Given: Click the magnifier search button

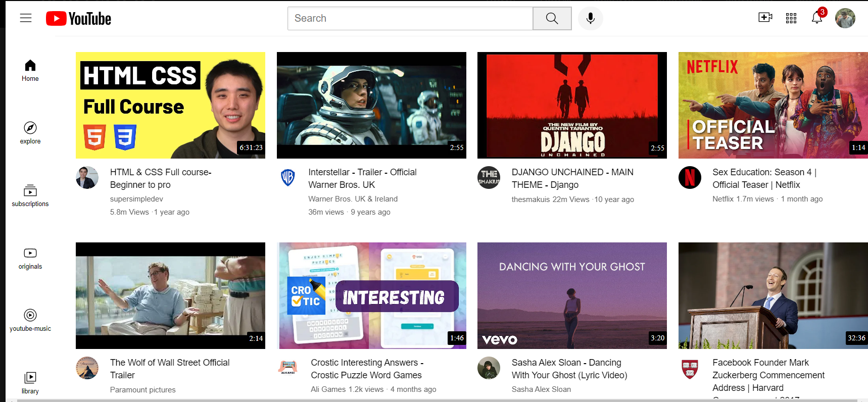Looking at the screenshot, I should click(552, 19).
